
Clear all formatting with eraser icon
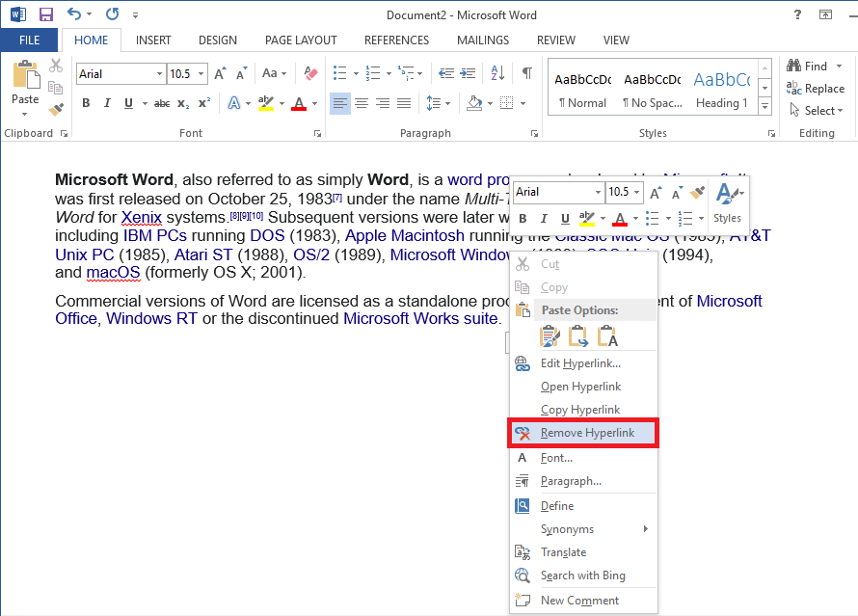pos(310,73)
